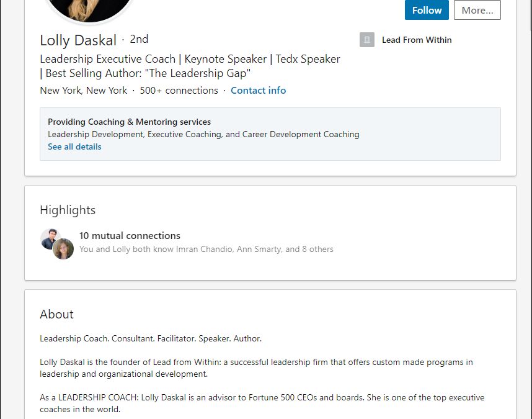Open the More... options dropdown
This screenshot has height=419, width=532.
477,10
